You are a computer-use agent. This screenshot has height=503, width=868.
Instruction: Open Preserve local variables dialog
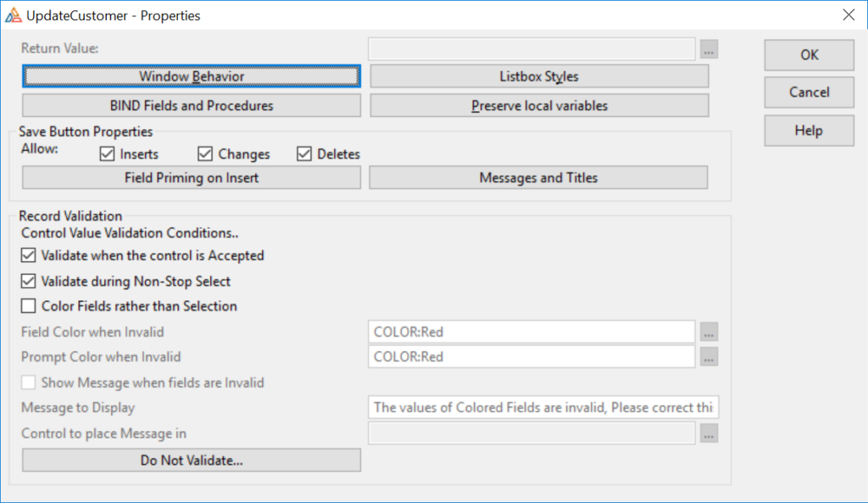[539, 106]
